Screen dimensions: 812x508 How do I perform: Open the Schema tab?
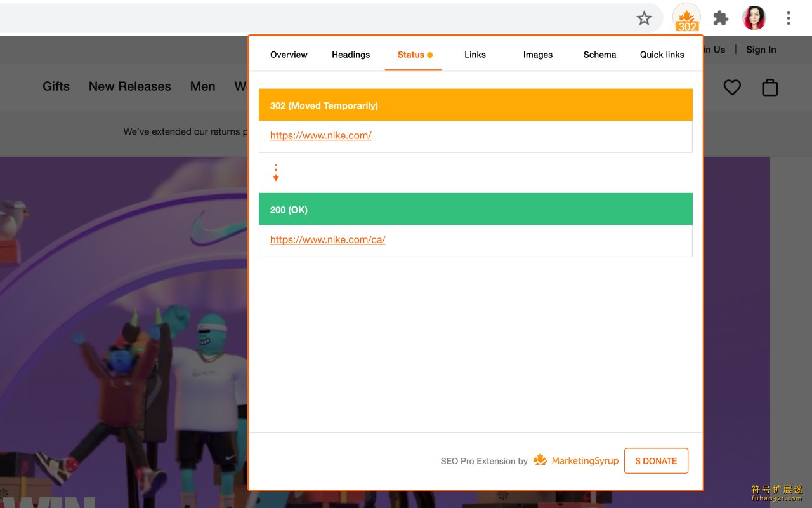(x=599, y=55)
